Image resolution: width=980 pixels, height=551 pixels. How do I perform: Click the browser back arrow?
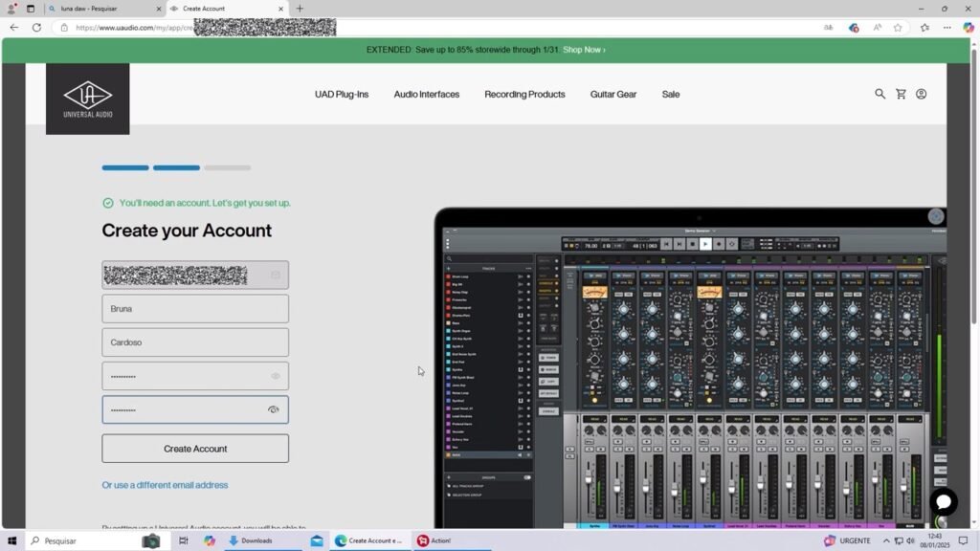tap(13, 28)
